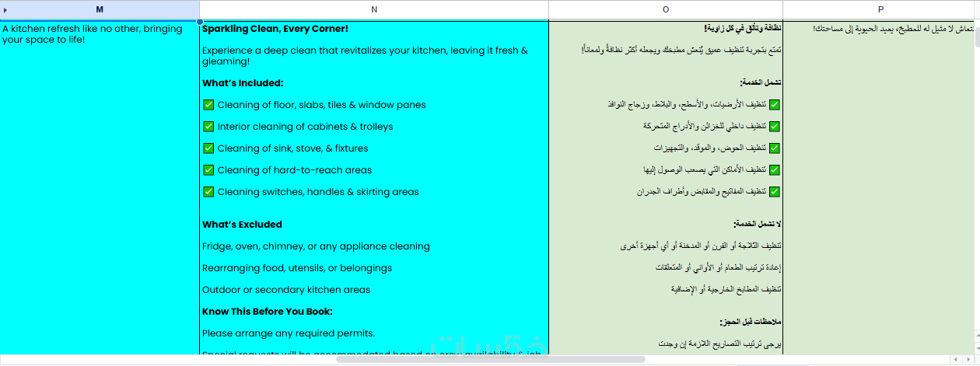980x366 pixels.
Task: Select column P header
Action: click(881, 9)
